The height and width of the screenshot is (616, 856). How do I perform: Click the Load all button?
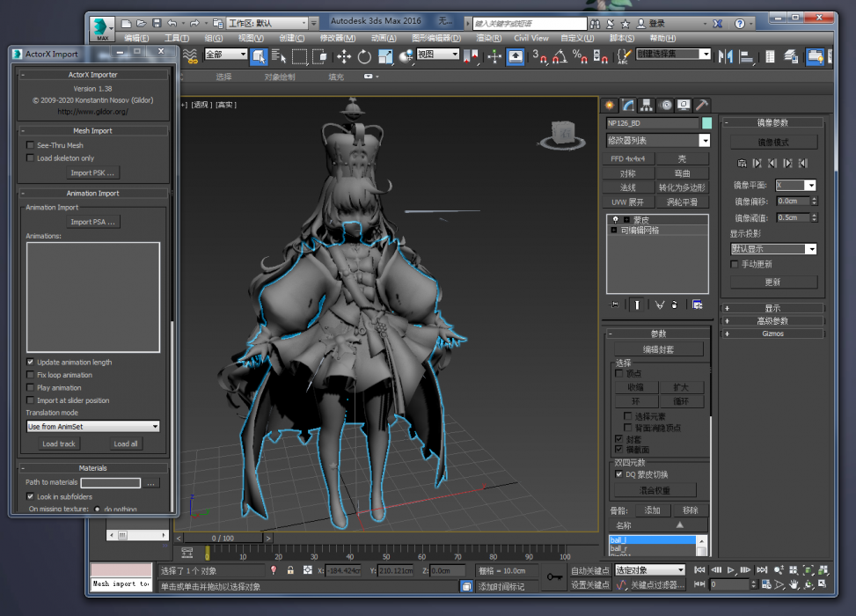pos(126,444)
